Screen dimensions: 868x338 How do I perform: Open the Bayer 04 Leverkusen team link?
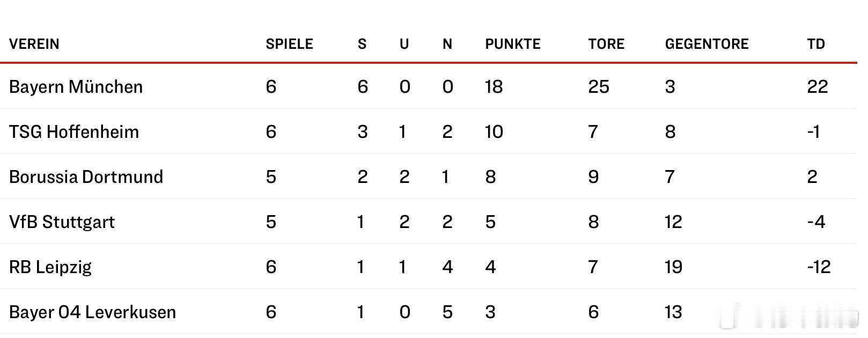pos(92,312)
